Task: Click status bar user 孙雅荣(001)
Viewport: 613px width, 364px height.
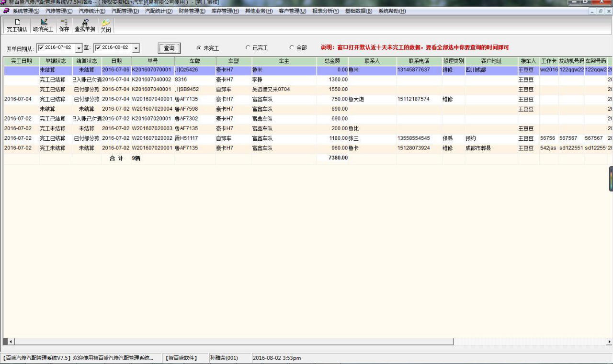Action: click(x=224, y=358)
